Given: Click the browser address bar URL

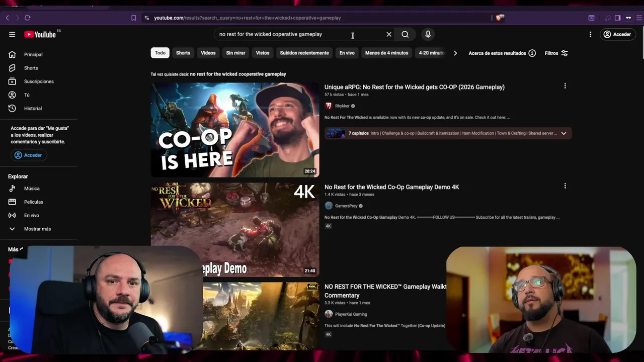Looking at the screenshot, I should tap(248, 18).
